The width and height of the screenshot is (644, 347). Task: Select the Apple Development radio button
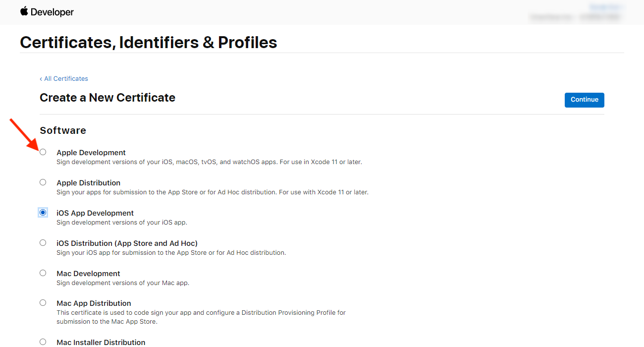pyautogui.click(x=43, y=152)
